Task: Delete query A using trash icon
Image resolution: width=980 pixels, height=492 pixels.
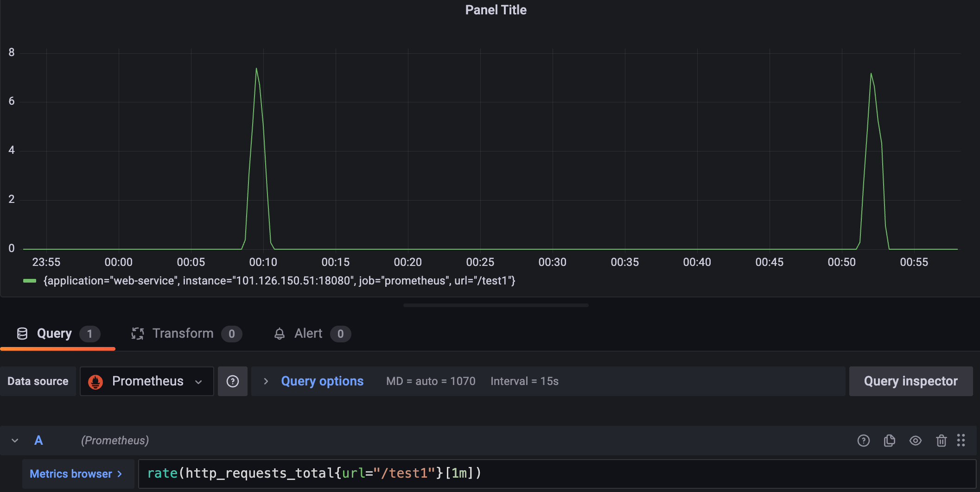Action: coord(941,441)
